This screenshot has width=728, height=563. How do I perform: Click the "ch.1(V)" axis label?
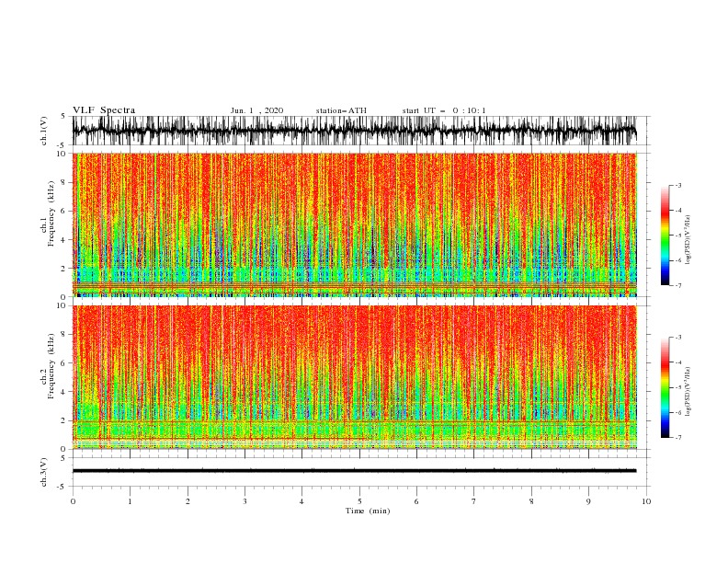point(44,131)
